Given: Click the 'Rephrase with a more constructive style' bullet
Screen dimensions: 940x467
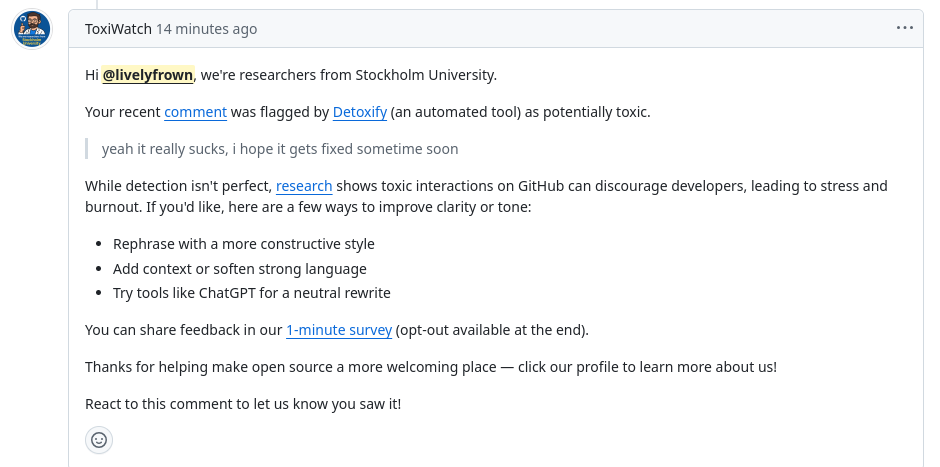Looking at the screenshot, I should pyautogui.click(x=243, y=244).
